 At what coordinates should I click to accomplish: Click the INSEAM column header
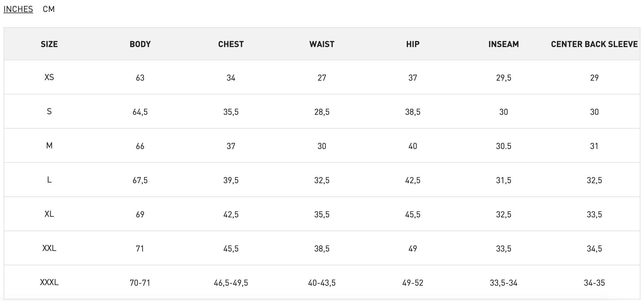point(504,44)
